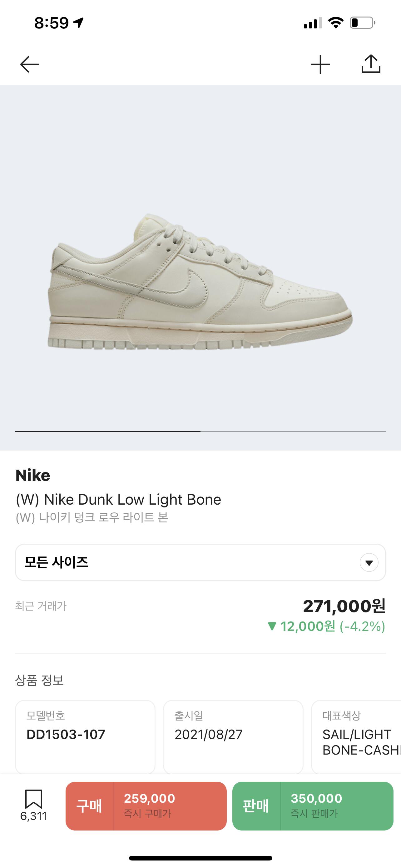
Task: Tap the 대표색상 SAIL/LIGHT BONE card
Action: (x=357, y=736)
